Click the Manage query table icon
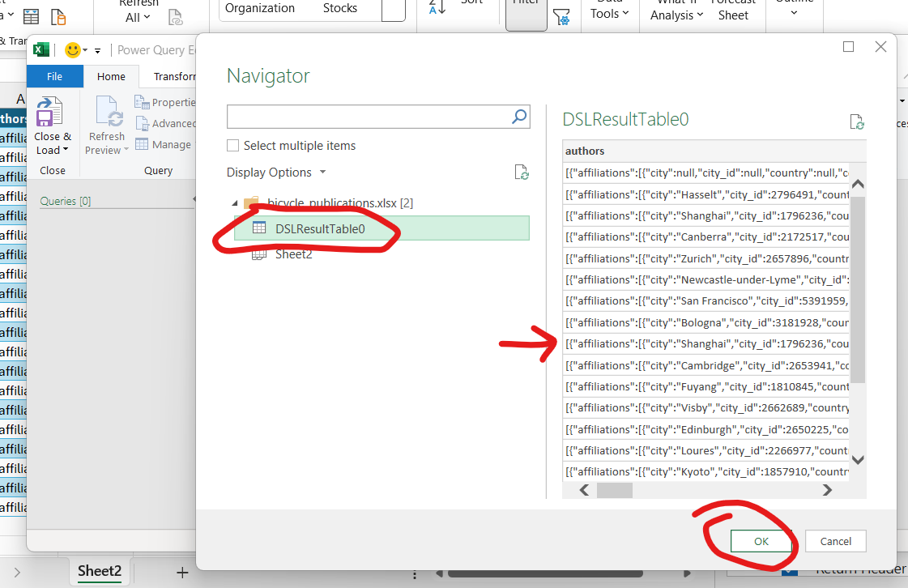This screenshot has width=908, height=588. tap(142, 144)
